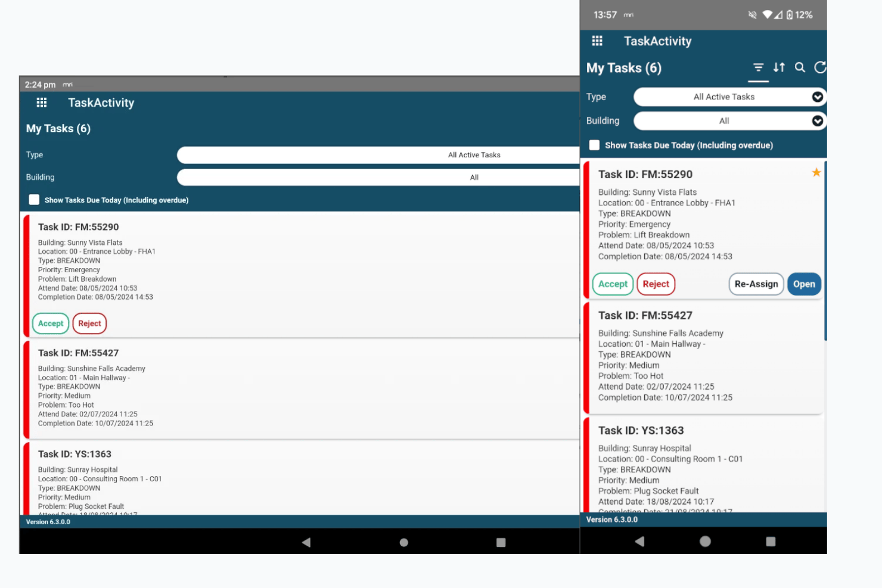Viewport: 882px width, 588px height.
Task: Tap the recents square in phone navigation bar
Action: (771, 541)
